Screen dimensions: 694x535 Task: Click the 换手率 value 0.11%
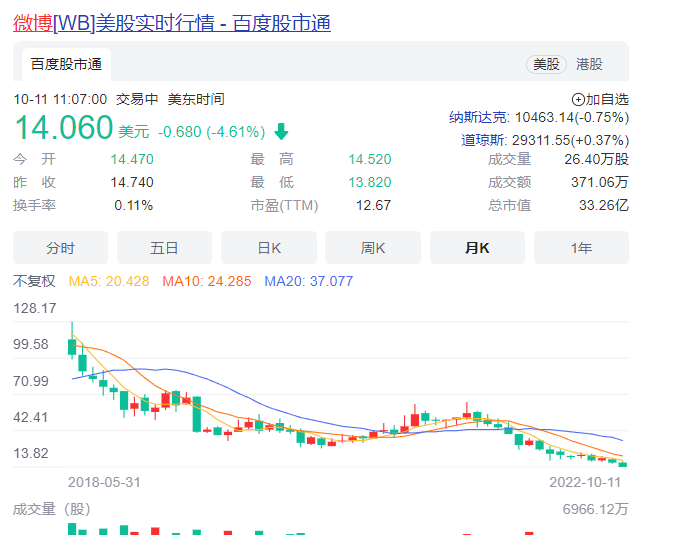point(134,205)
